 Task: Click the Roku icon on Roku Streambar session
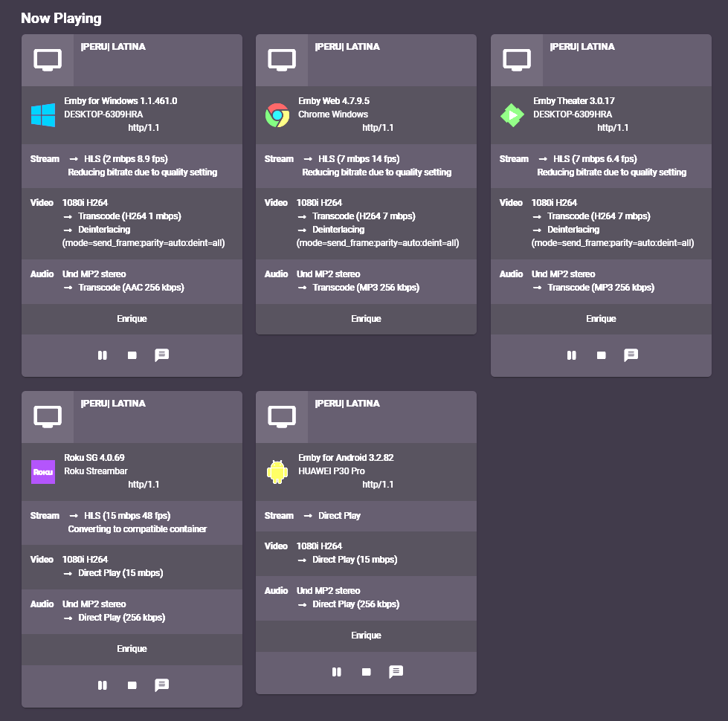pyautogui.click(x=42, y=471)
